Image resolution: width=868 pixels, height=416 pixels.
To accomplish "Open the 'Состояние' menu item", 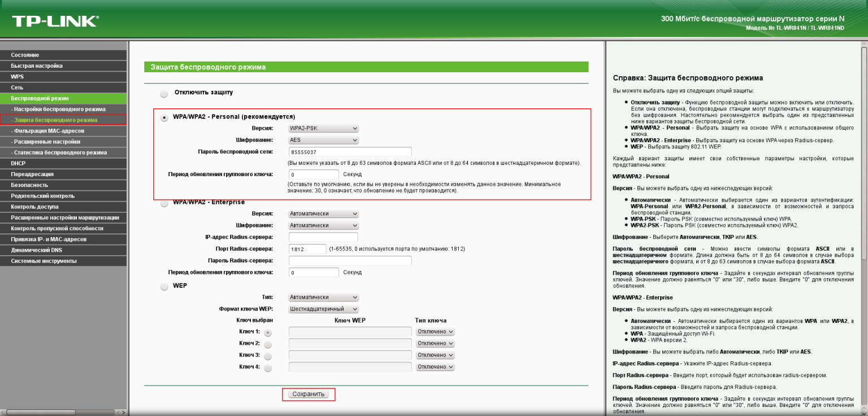I will [x=25, y=55].
